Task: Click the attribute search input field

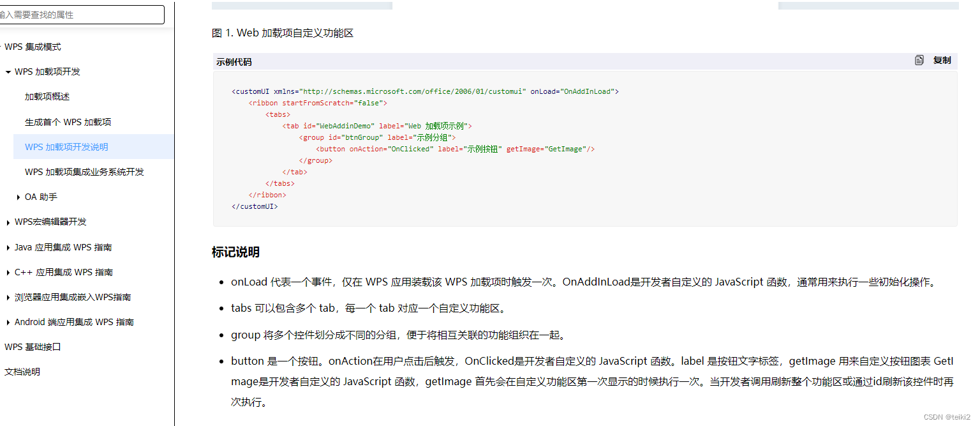Action: point(82,14)
